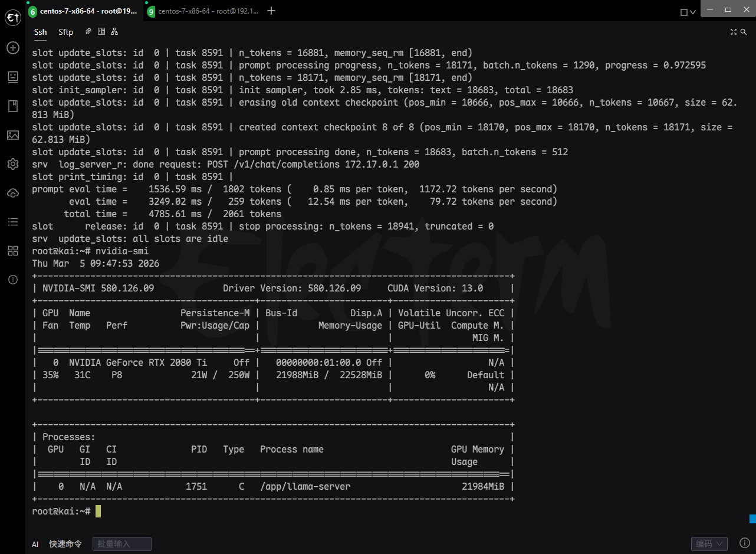The height and width of the screenshot is (554, 756).
Task: Click the split terminal icon near Sftp
Action: pos(101,31)
